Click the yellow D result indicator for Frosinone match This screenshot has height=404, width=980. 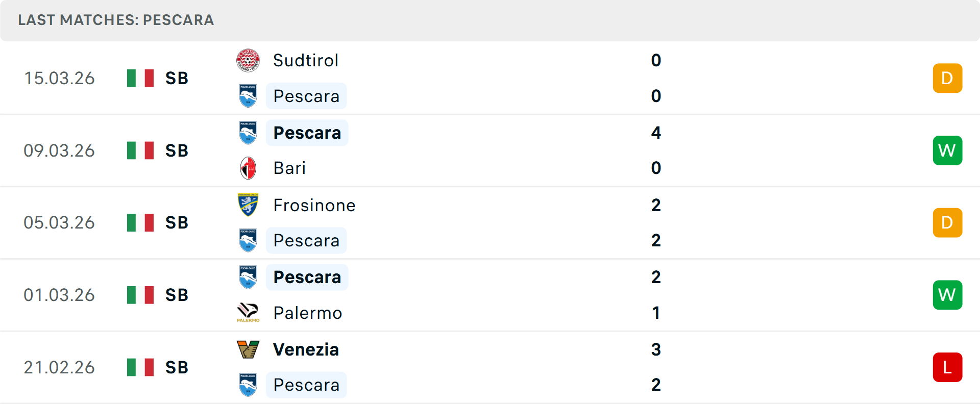[947, 222]
